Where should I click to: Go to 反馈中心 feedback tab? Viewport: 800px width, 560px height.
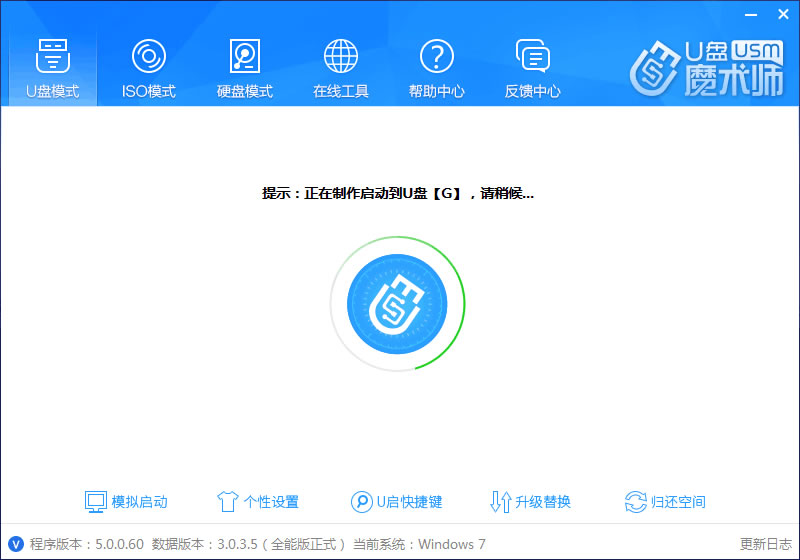tap(532, 57)
